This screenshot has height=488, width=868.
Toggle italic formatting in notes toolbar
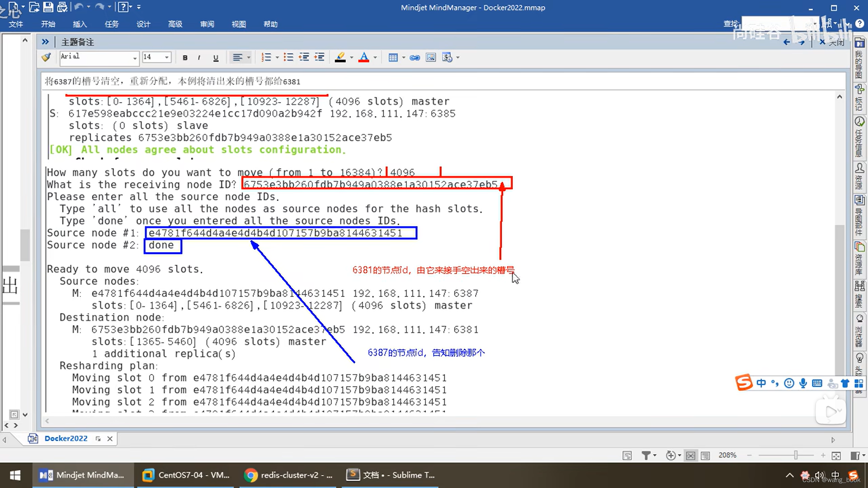tap(199, 57)
